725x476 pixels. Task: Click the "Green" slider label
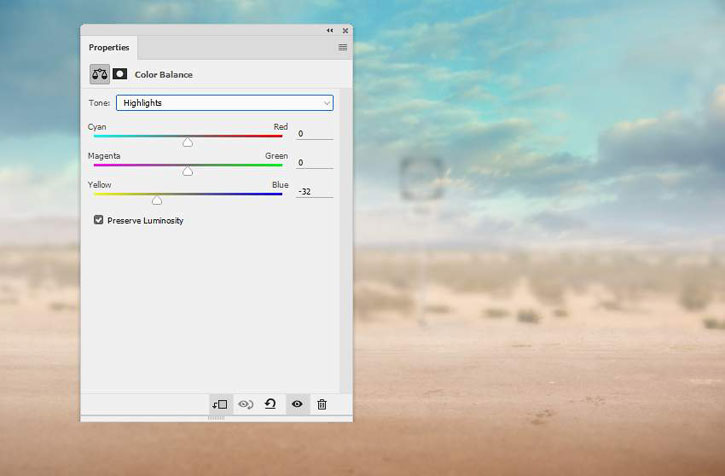click(276, 156)
